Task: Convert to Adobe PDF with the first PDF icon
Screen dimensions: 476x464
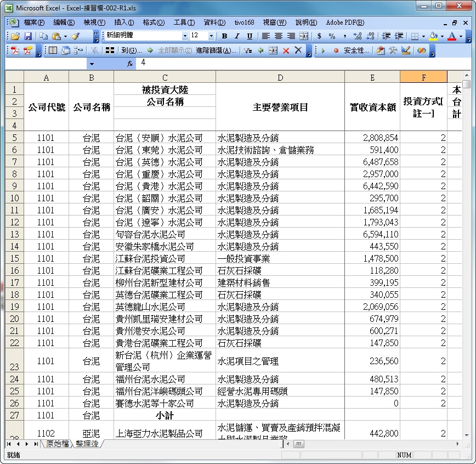Action: coord(15,50)
